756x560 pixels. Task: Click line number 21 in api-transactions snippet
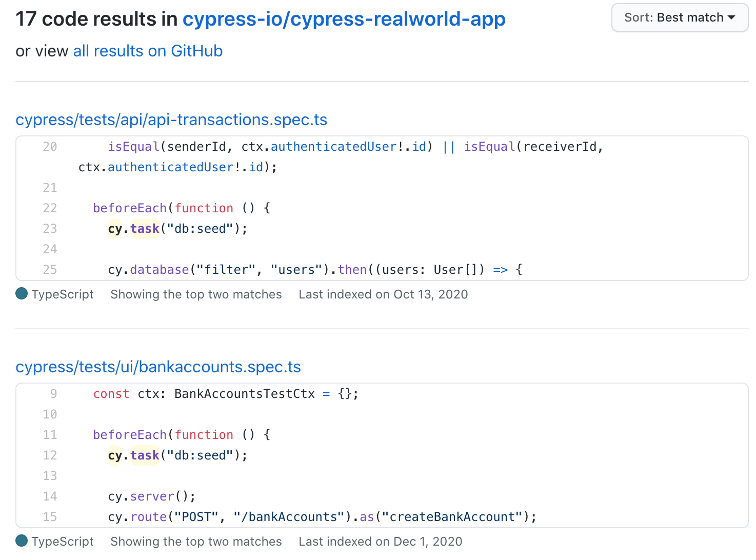point(50,188)
